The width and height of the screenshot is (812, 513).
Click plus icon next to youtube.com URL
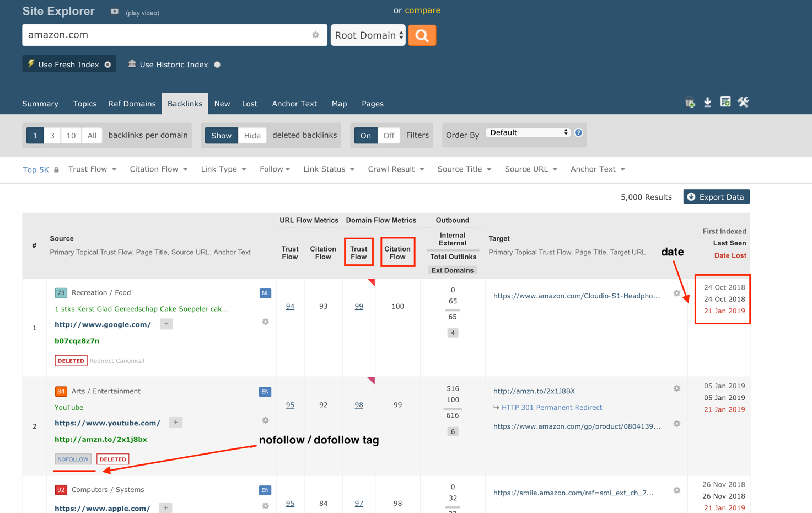pos(175,423)
